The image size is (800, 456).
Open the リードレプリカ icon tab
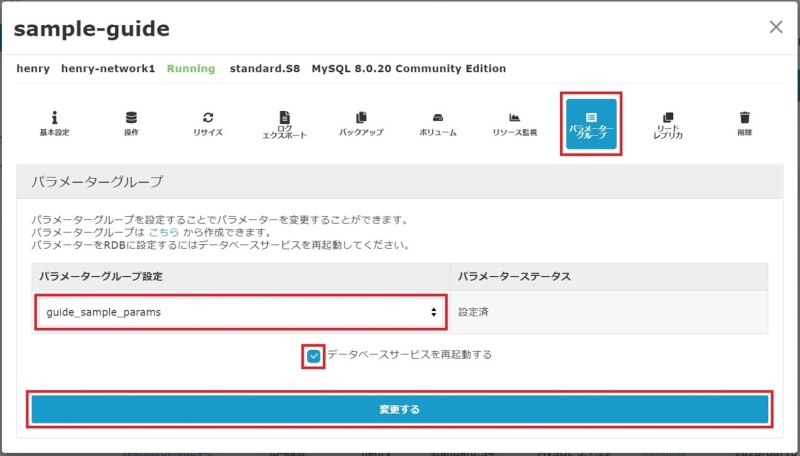(668, 125)
